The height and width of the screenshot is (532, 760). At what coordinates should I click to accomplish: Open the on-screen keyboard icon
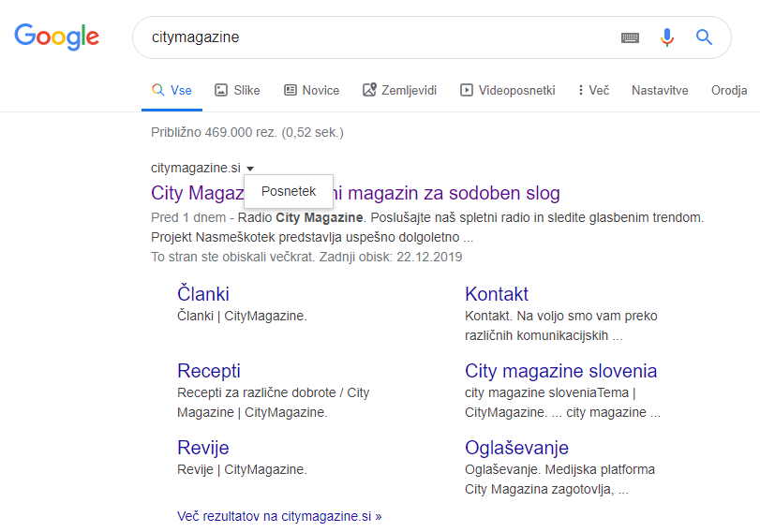630,37
